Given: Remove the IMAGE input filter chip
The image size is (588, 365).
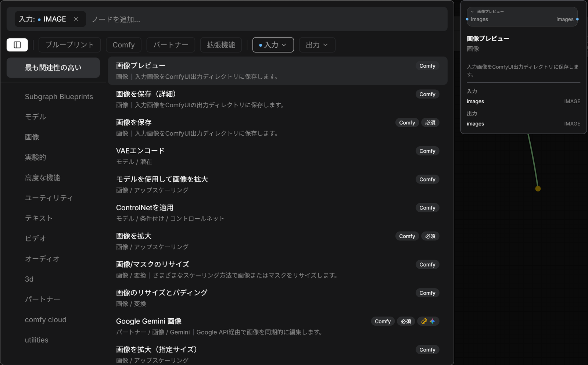Looking at the screenshot, I should coord(76,19).
